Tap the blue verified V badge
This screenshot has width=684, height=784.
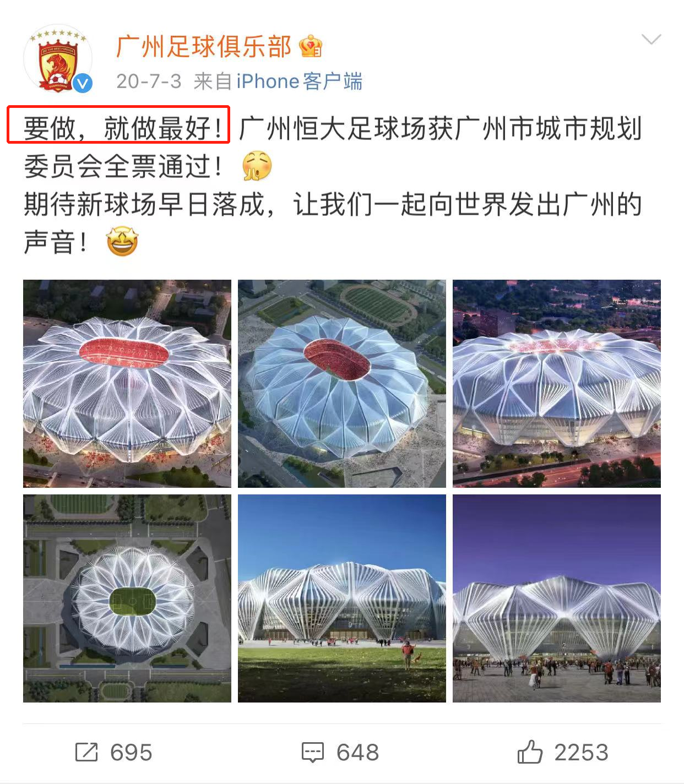(x=83, y=83)
